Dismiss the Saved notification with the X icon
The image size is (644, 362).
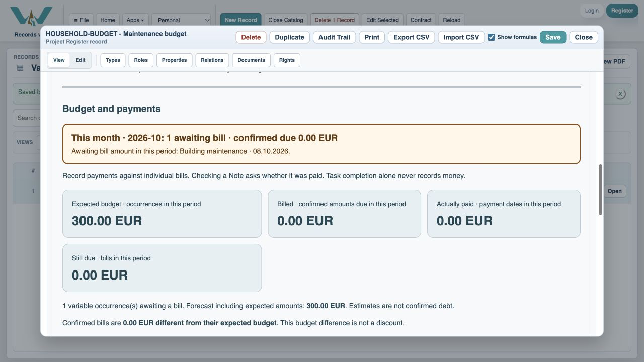(x=620, y=94)
